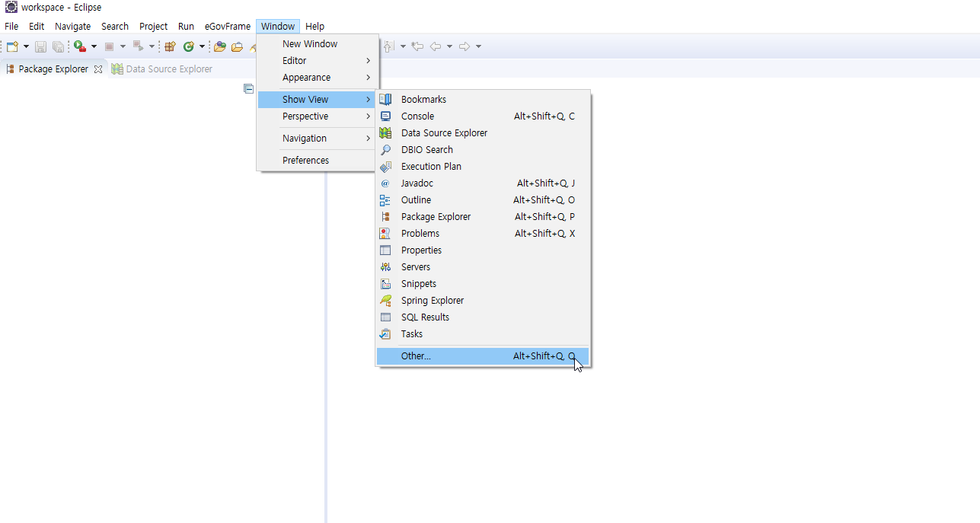Open the Navigate menu
The width and height of the screenshot is (980, 523).
[72, 26]
